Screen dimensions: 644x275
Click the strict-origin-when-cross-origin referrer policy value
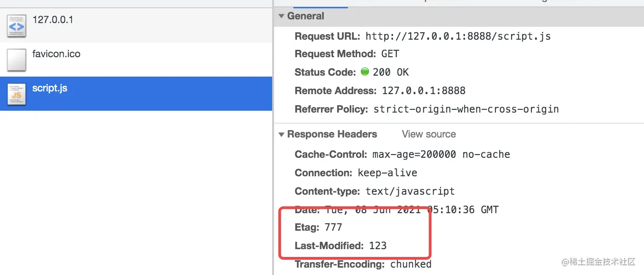click(466, 109)
